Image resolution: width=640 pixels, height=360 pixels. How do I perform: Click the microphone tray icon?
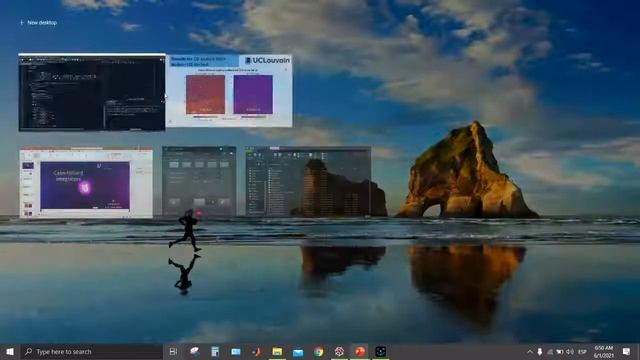(540, 351)
